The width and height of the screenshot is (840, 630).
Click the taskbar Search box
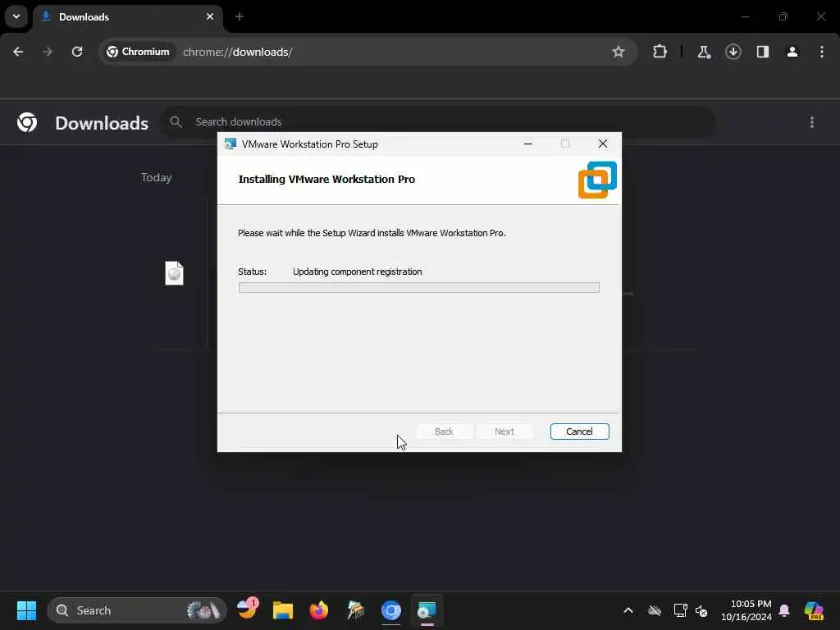coord(137,610)
